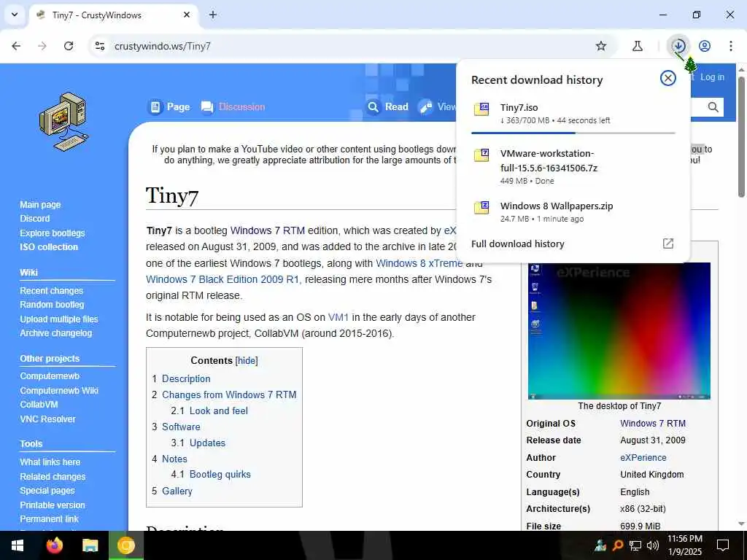The height and width of the screenshot is (560, 747).
Task: Open Full download history external link icon
Action: point(668,244)
